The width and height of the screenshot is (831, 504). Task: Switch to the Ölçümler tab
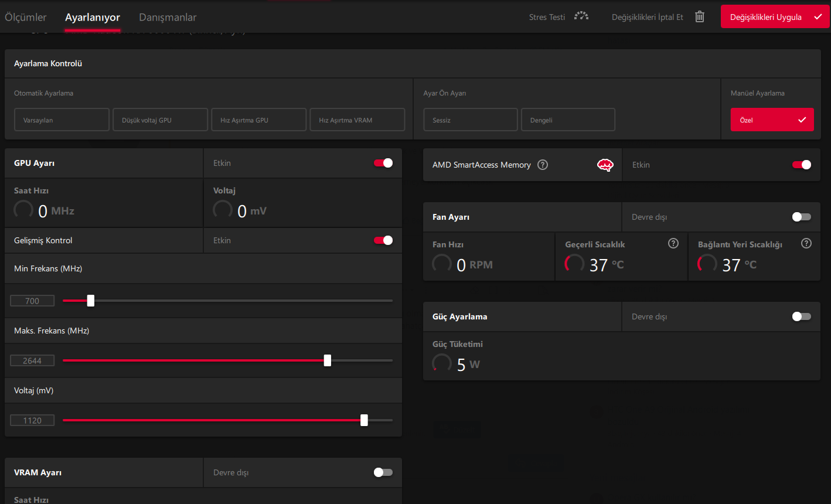26,17
